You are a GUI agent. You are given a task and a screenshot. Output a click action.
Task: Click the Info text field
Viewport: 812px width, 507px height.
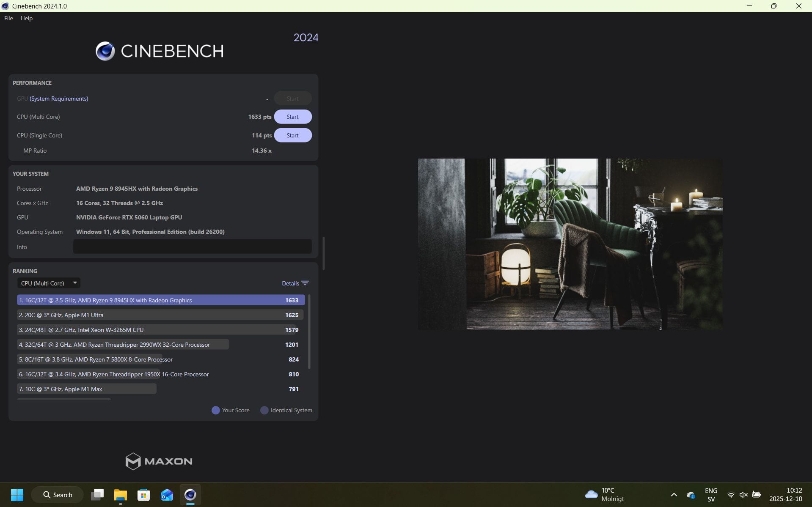click(192, 247)
